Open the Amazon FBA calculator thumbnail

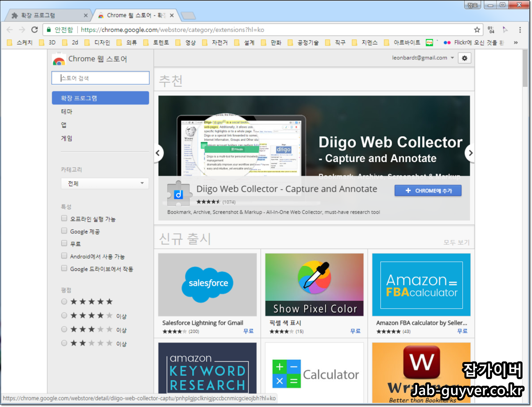421,285
